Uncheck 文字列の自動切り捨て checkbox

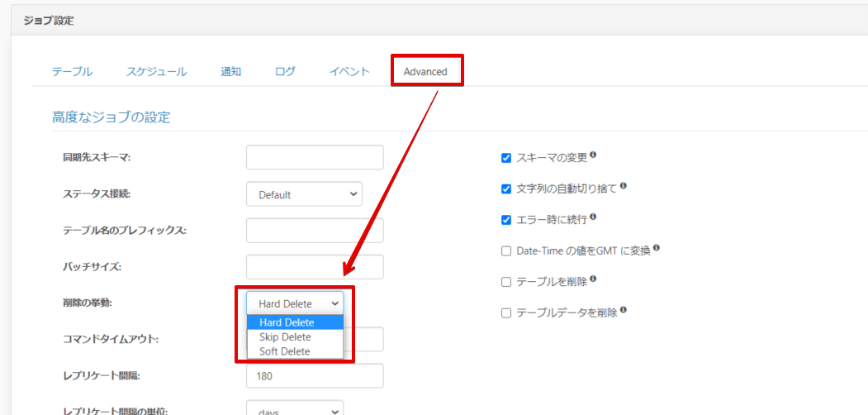pyautogui.click(x=505, y=189)
